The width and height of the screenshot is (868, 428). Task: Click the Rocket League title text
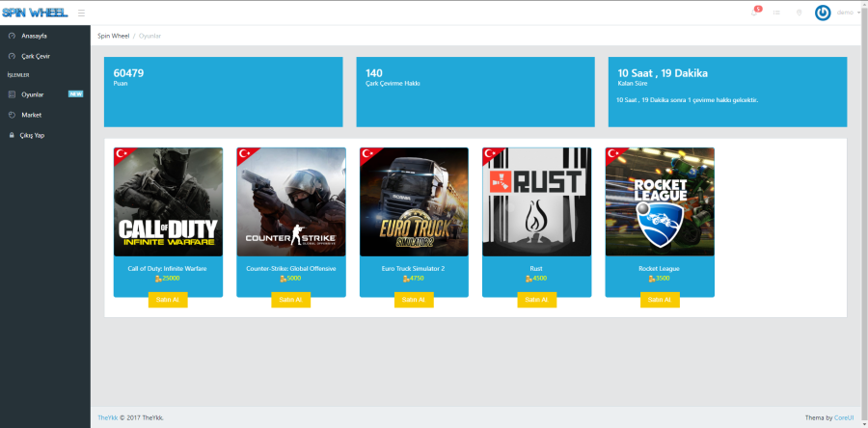[660, 269]
